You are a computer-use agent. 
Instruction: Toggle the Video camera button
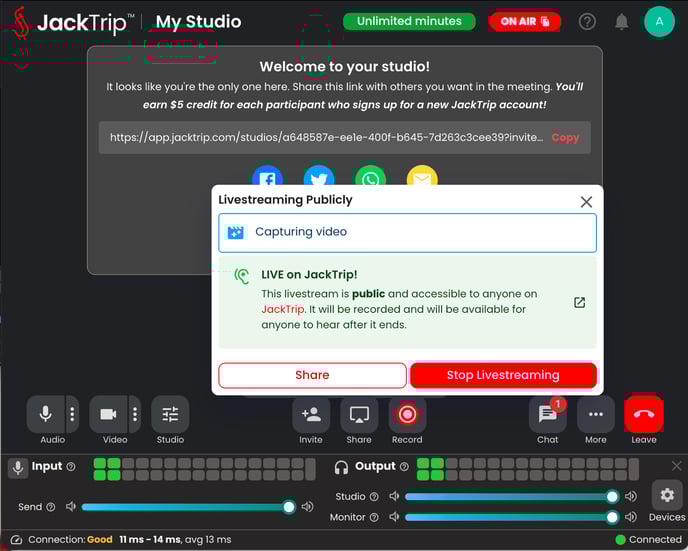pyautogui.click(x=108, y=414)
